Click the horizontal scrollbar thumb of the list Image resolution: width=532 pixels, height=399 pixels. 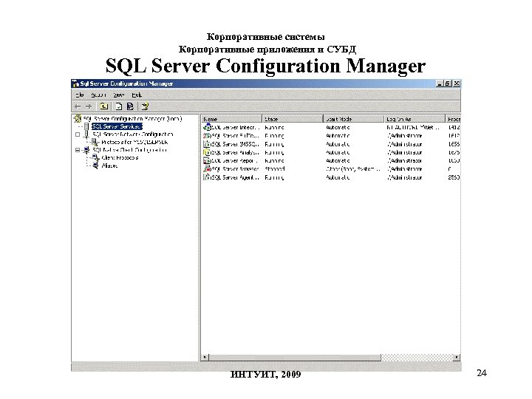295,358
